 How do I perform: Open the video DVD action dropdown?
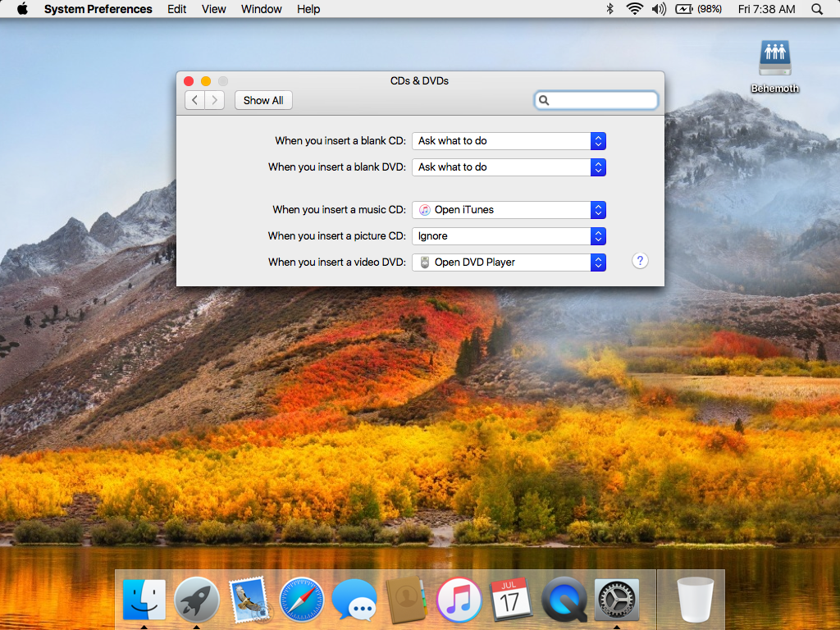(x=509, y=262)
